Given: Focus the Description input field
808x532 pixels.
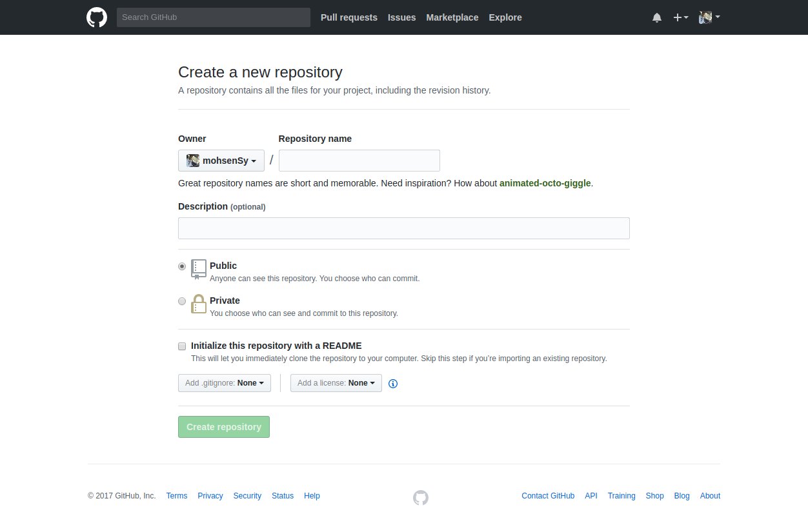Looking at the screenshot, I should [x=404, y=228].
